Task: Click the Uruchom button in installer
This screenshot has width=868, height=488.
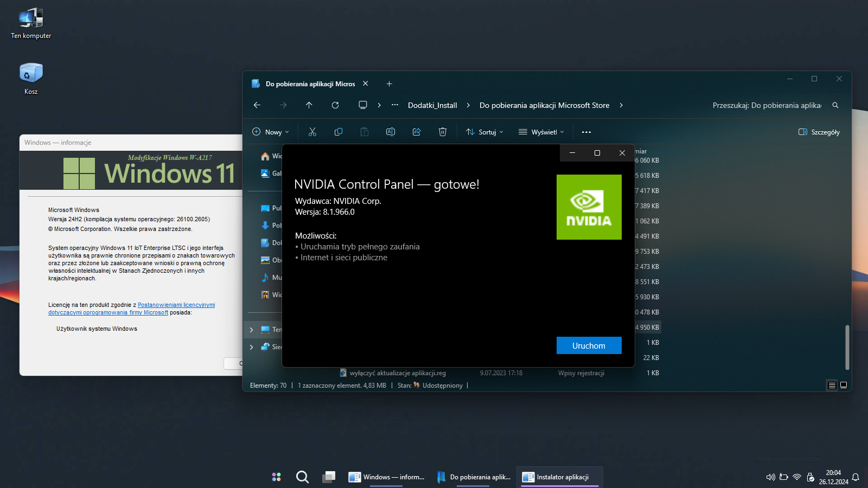Action: [x=589, y=345]
